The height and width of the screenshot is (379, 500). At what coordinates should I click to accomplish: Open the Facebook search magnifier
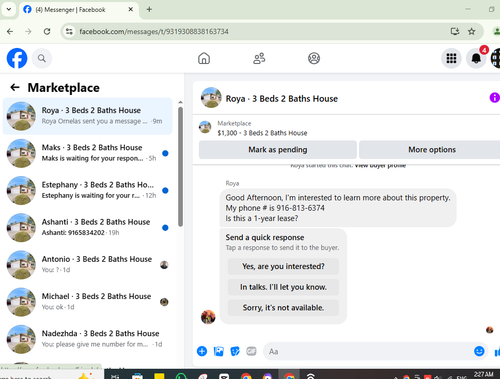coord(42,58)
